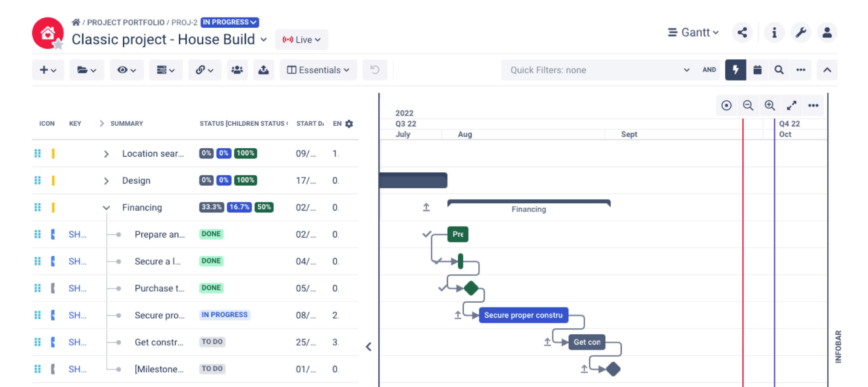Click the export upload icon
Image resolution: width=868 pixels, height=387 pixels.
point(263,70)
